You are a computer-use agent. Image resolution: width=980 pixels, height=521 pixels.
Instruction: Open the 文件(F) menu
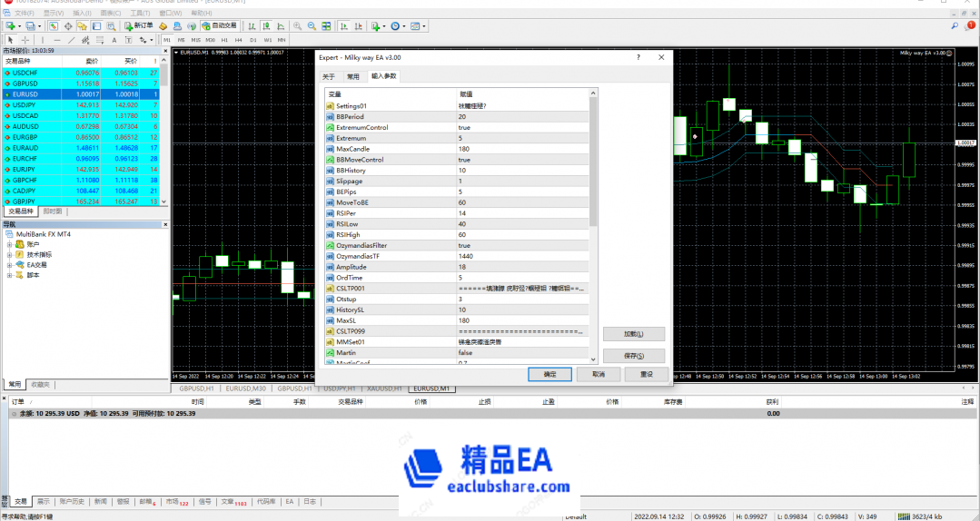(x=25, y=13)
